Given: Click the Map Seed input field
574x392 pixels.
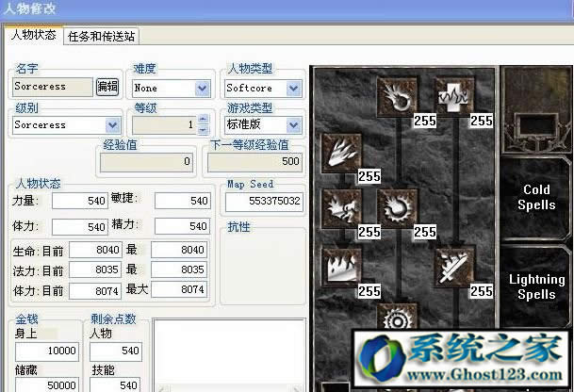Looking at the screenshot, I should (x=264, y=201).
